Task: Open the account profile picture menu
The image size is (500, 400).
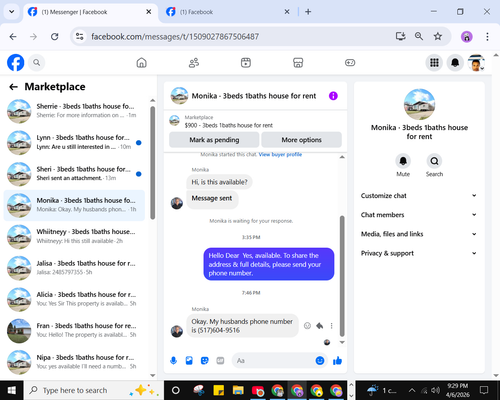Action: (476, 63)
